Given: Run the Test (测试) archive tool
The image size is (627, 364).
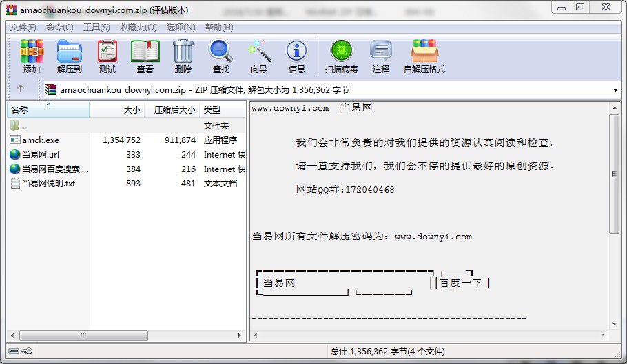Looking at the screenshot, I should [107, 51].
